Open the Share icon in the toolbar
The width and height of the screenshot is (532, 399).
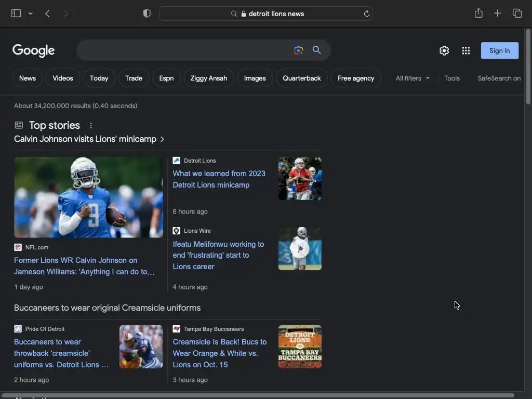point(478,13)
